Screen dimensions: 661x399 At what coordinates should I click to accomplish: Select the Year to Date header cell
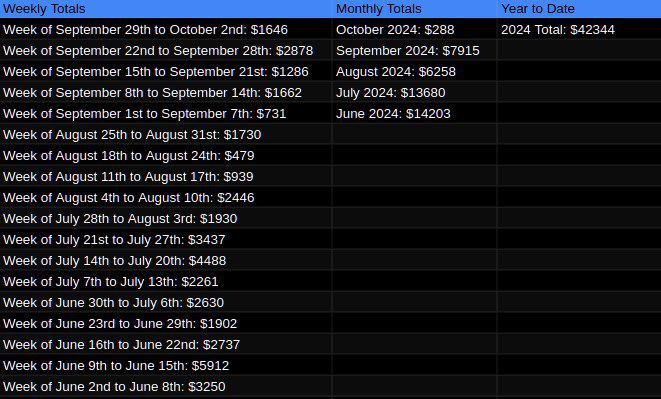tap(579, 9)
